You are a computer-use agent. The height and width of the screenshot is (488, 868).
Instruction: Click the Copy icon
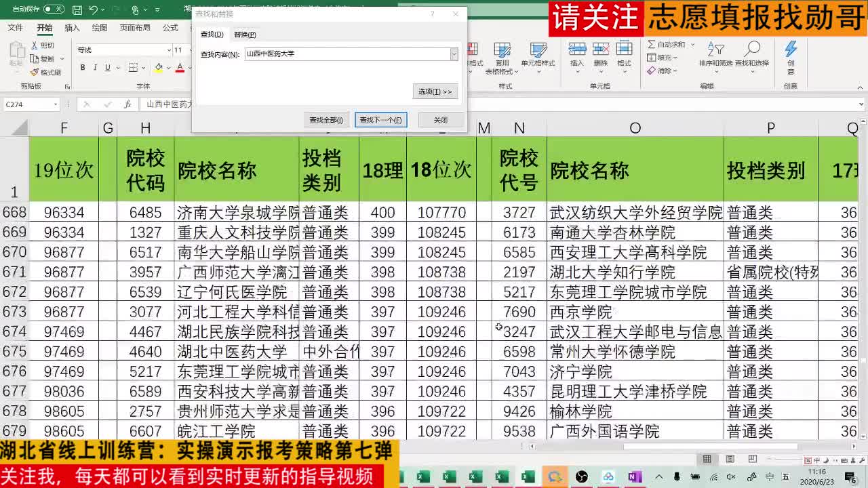point(34,59)
